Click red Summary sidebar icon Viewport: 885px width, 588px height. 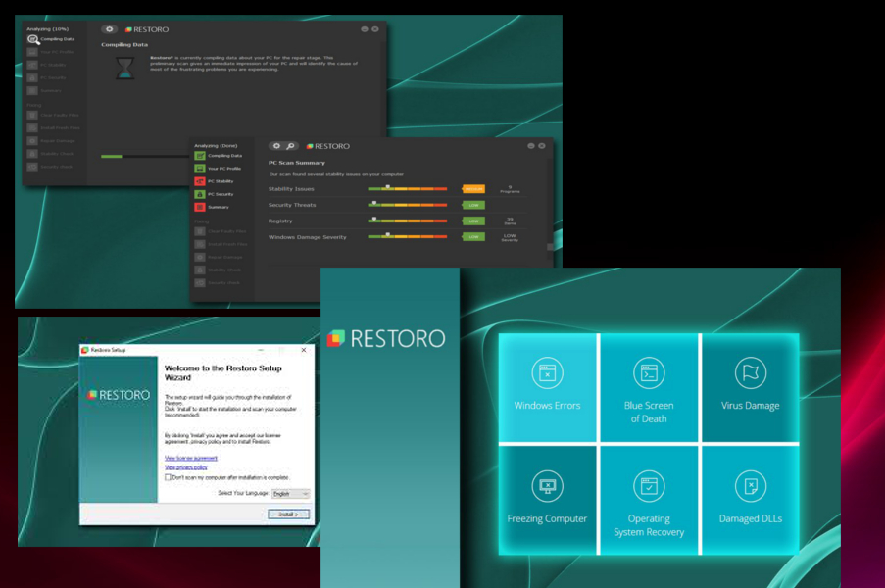click(200, 207)
